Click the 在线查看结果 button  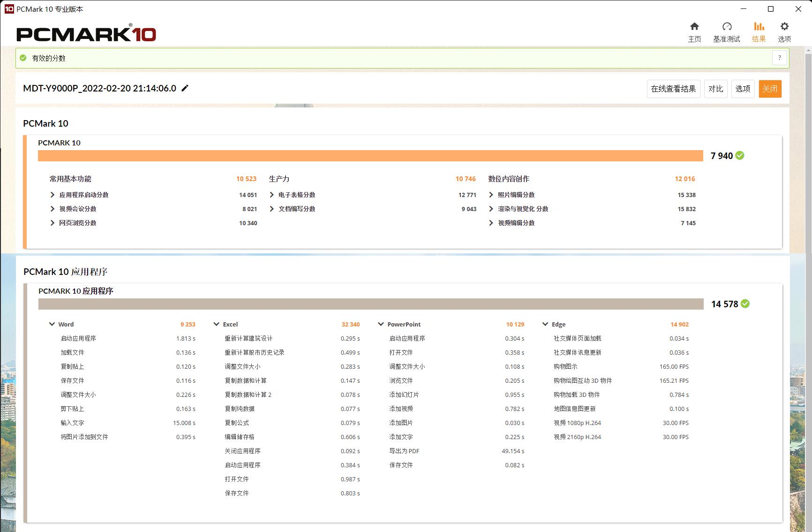click(x=673, y=89)
